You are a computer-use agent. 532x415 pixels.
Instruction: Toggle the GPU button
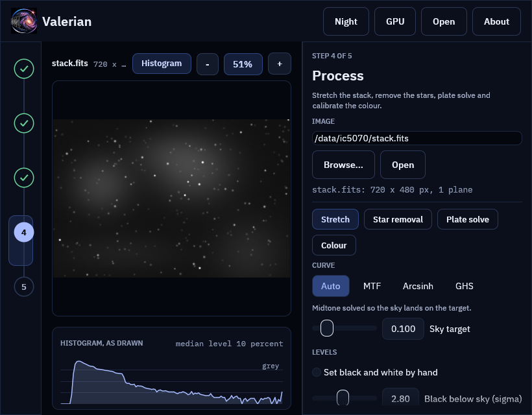coord(395,21)
